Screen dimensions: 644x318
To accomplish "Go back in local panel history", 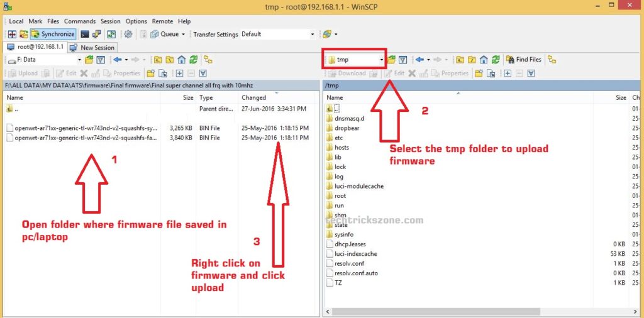I will (x=117, y=60).
